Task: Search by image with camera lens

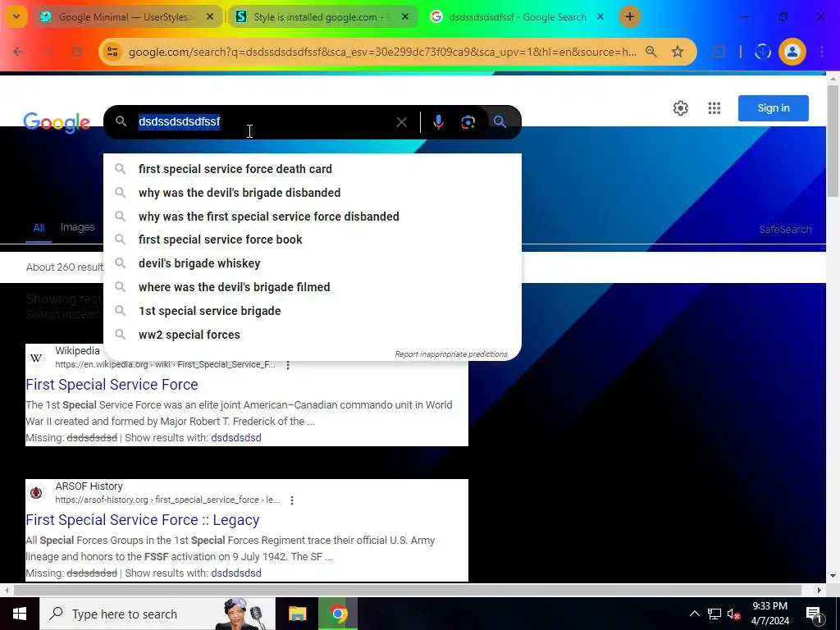Action: [x=468, y=122]
